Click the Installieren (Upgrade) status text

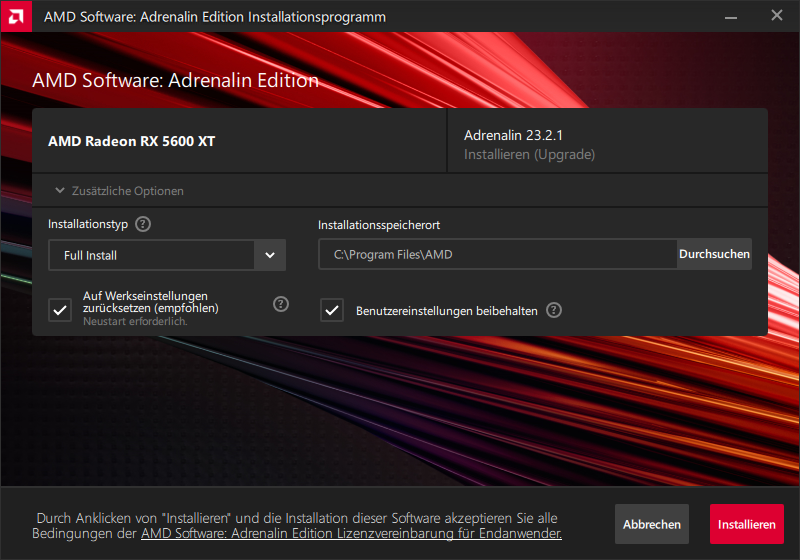[x=529, y=155]
